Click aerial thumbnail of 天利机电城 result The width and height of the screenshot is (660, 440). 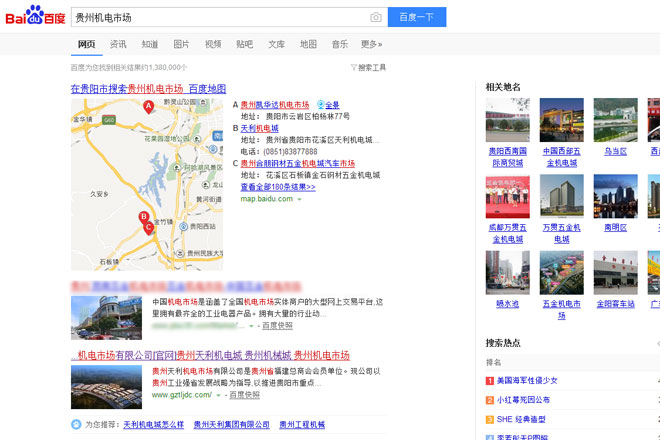tap(106, 387)
